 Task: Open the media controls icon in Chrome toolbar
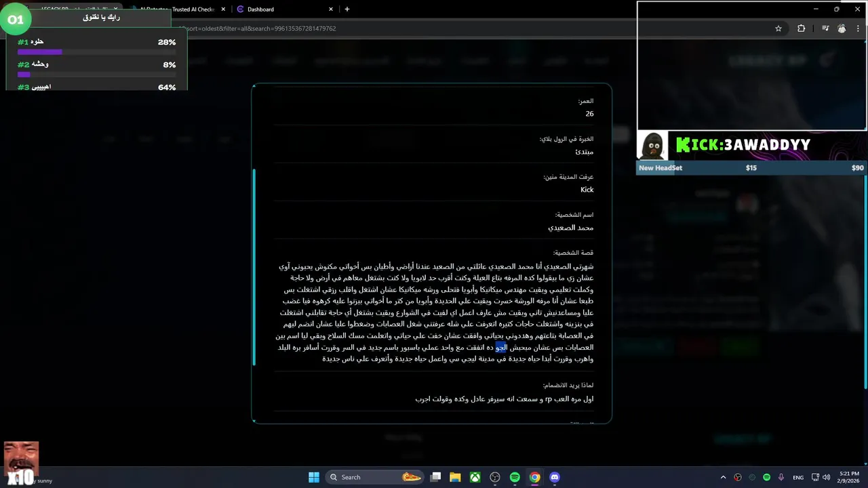[x=825, y=28]
